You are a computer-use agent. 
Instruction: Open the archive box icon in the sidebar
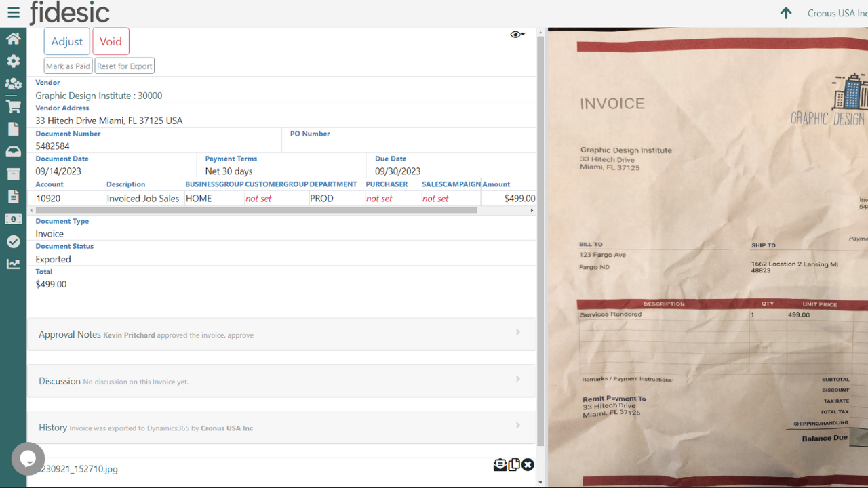(x=13, y=174)
